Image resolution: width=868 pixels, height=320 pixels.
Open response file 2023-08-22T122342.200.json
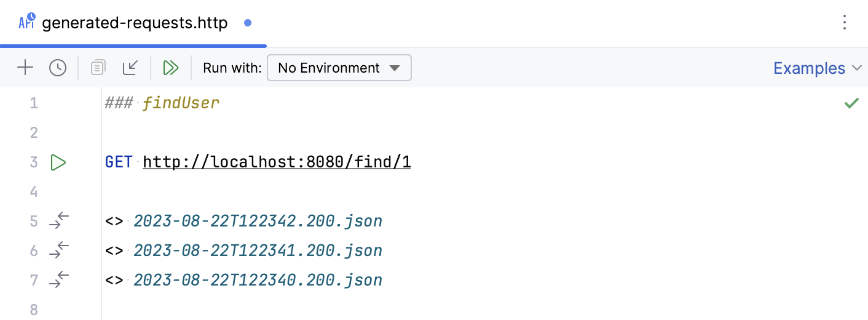[258, 221]
